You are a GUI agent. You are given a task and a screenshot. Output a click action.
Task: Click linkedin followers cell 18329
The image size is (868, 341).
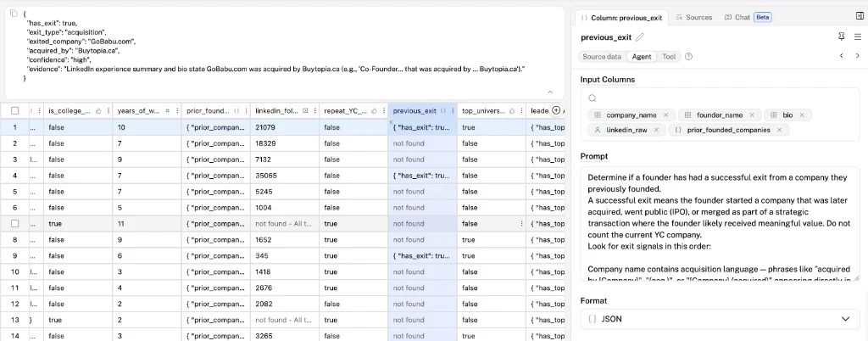click(285, 143)
